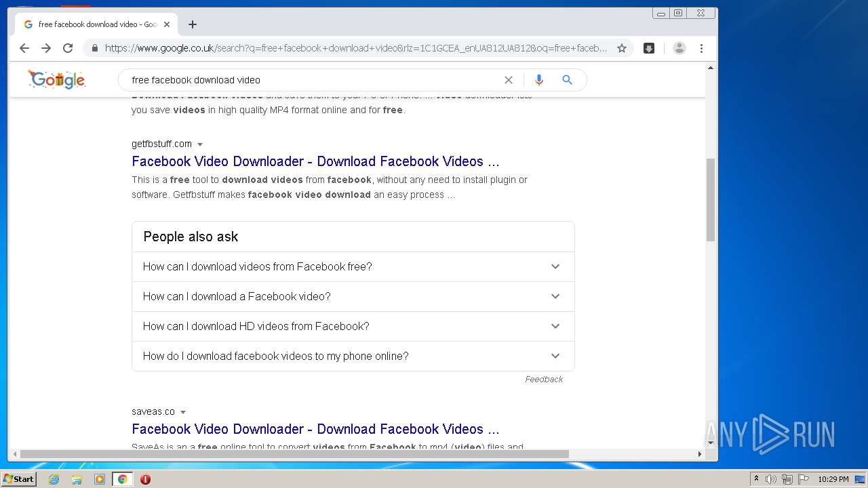Expand 'How can I download videos from Facebook free?'
Viewport: 868px width, 488px height.
pos(353,266)
